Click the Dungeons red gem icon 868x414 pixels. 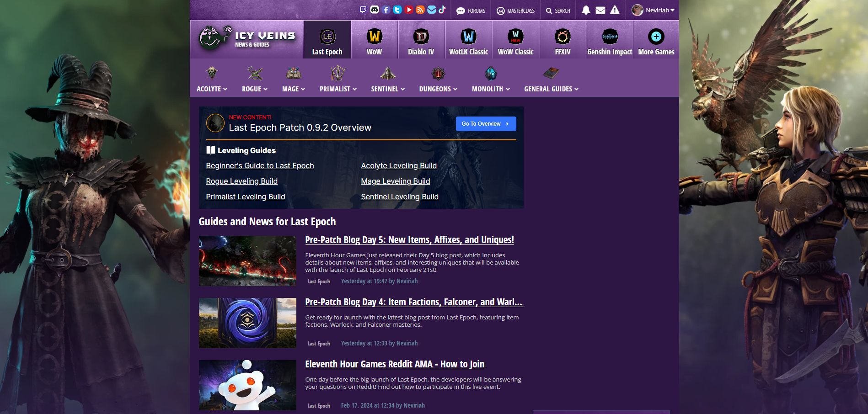(x=438, y=73)
